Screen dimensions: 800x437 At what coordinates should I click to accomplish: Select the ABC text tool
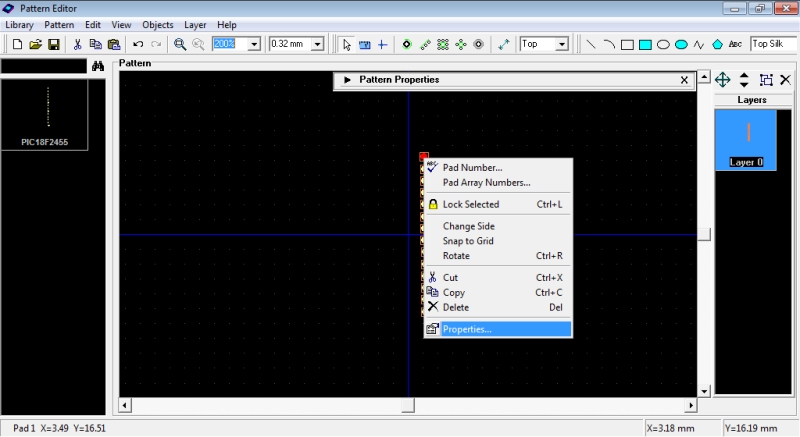click(735, 44)
